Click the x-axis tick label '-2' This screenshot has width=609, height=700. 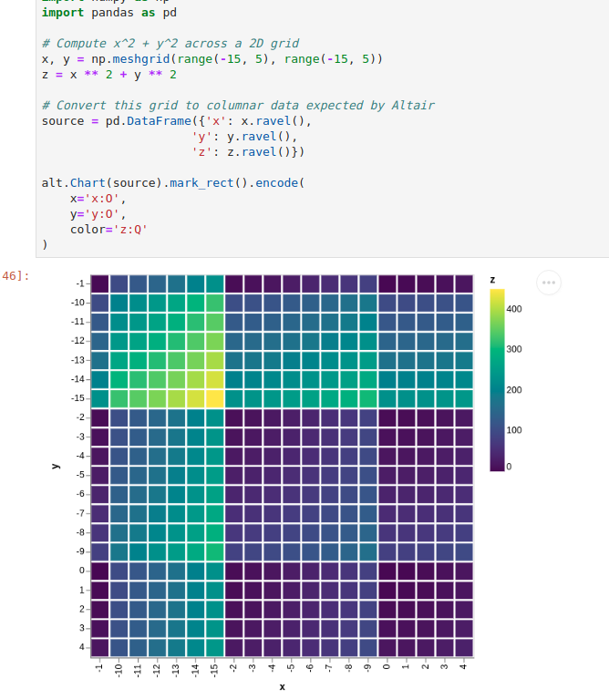pos(233,668)
